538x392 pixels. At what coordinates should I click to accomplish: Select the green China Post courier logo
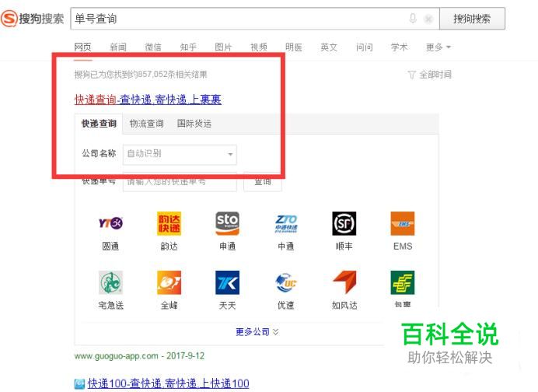403,282
